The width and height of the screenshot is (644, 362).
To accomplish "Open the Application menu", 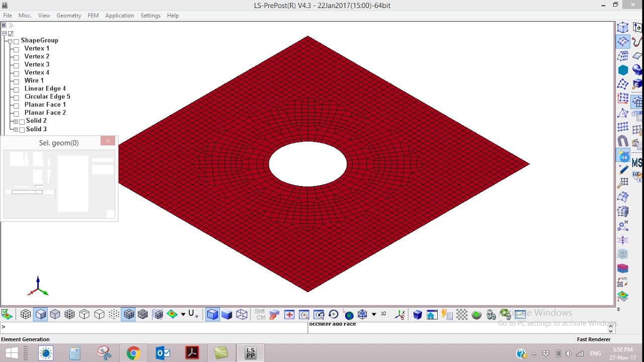I will click(120, 16).
